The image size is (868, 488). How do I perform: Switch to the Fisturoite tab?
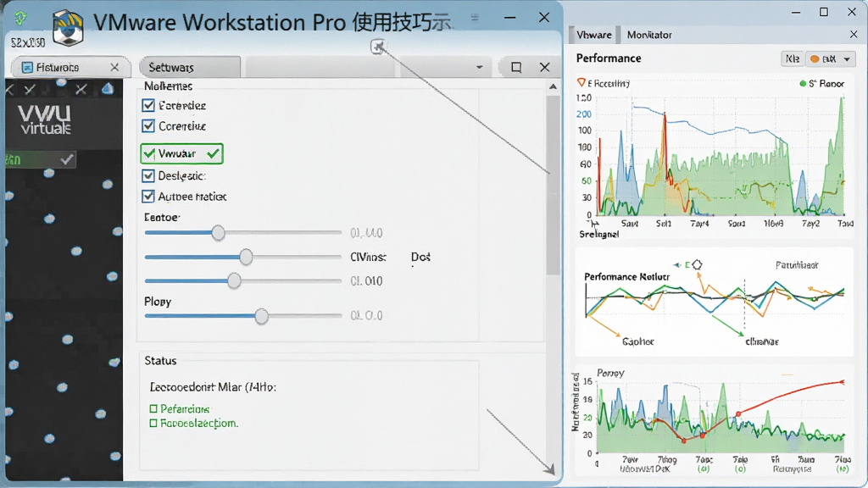pyautogui.click(x=70, y=68)
